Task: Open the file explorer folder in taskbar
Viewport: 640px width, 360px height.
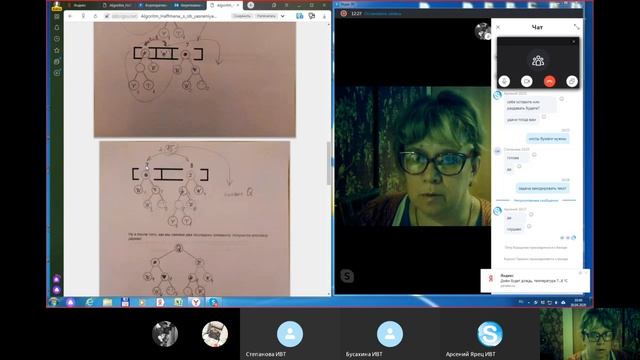Action: [107, 302]
